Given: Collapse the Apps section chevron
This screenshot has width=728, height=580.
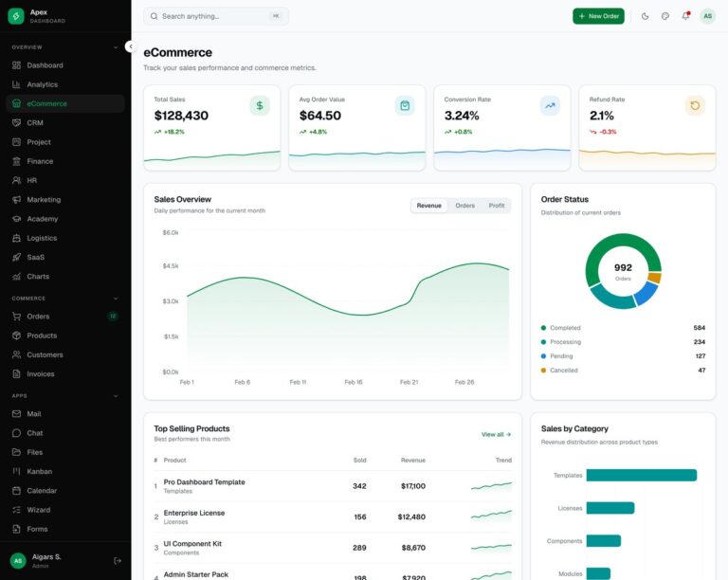Looking at the screenshot, I should 116,396.
